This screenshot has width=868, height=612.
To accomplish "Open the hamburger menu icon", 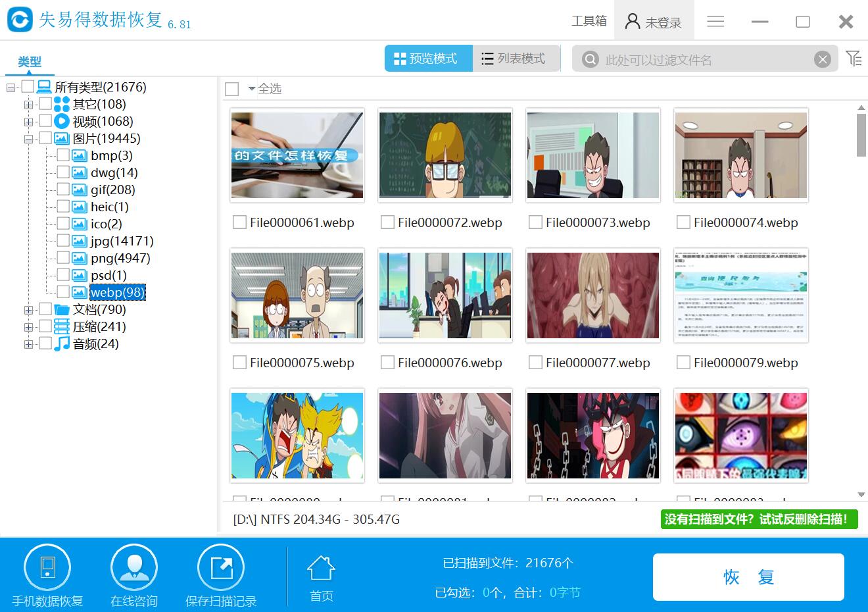I will [x=715, y=22].
